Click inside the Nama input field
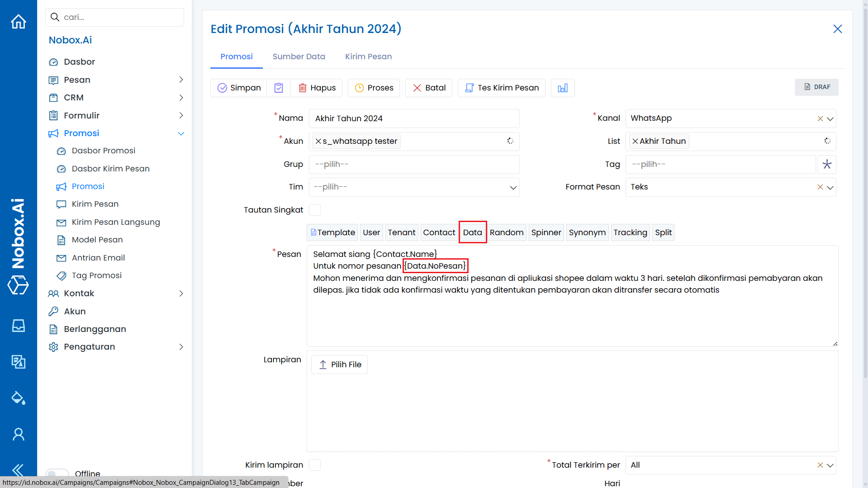This screenshot has width=868, height=488. pyautogui.click(x=413, y=118)
